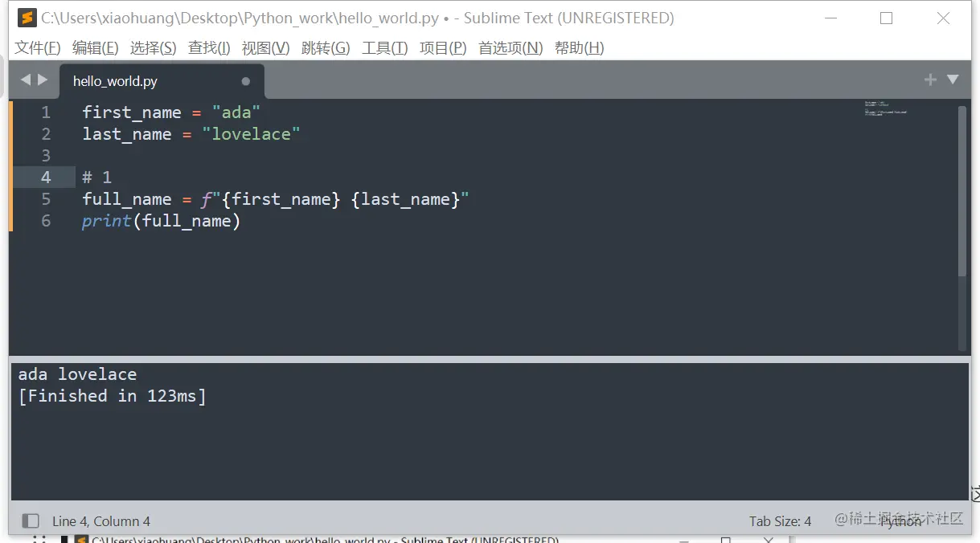The width and height of the screenshot is (980, 543).
Task: Open the 帮助(H) menu
Action: coord(580,48)
